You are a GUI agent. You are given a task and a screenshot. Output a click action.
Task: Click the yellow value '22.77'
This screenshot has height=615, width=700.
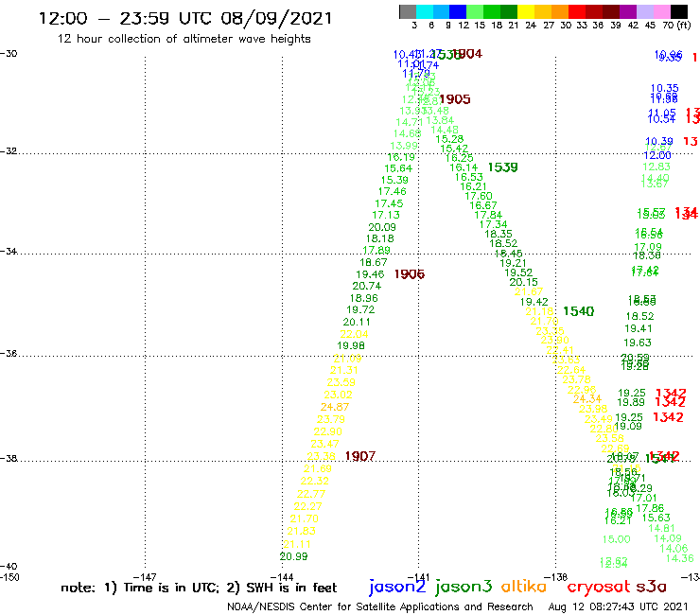[x=311, y=495]
